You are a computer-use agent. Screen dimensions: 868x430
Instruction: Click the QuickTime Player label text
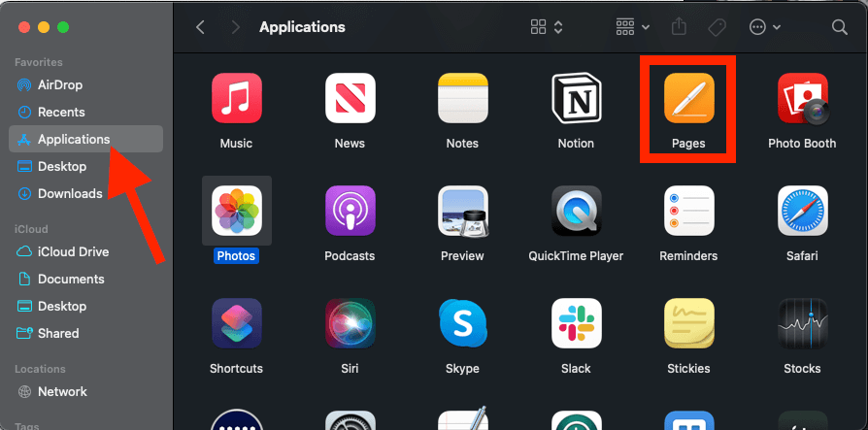[x=576, y=255]
